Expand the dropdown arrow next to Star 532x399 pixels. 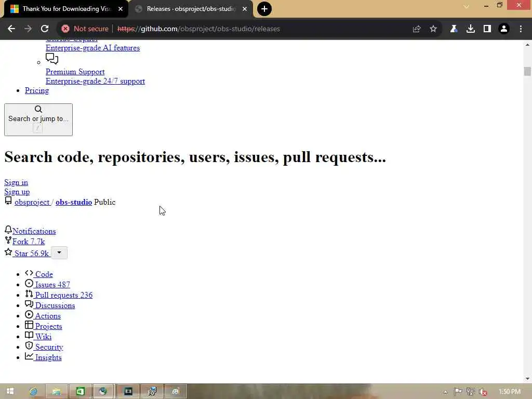[x=59, y=253]
